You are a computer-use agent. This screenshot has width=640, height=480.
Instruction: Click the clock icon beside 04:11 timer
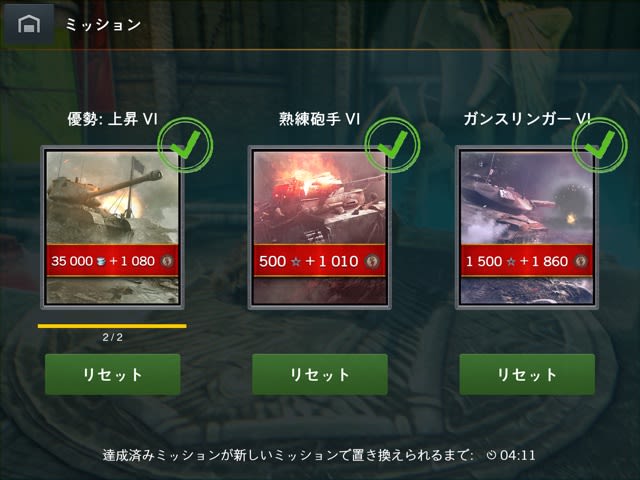click(x=491, y=455)
